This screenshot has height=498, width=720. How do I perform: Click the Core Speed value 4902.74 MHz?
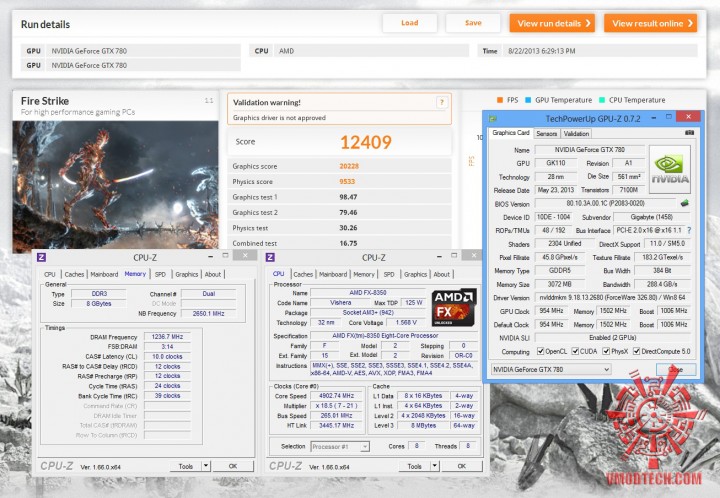click(337, 395)
